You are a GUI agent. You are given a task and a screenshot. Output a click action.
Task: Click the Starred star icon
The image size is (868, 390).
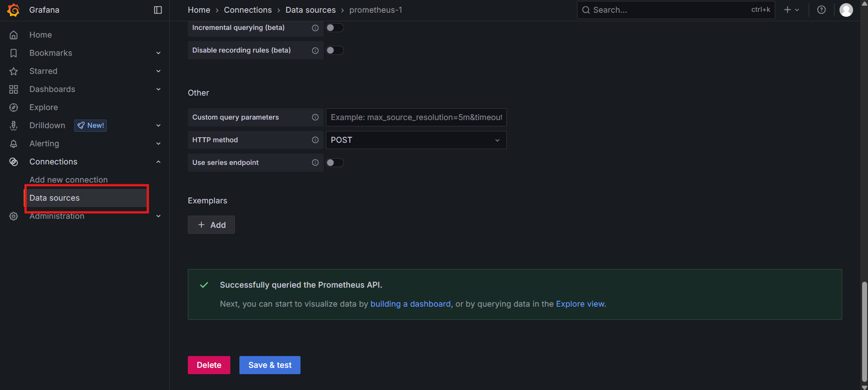coord(14,71)
